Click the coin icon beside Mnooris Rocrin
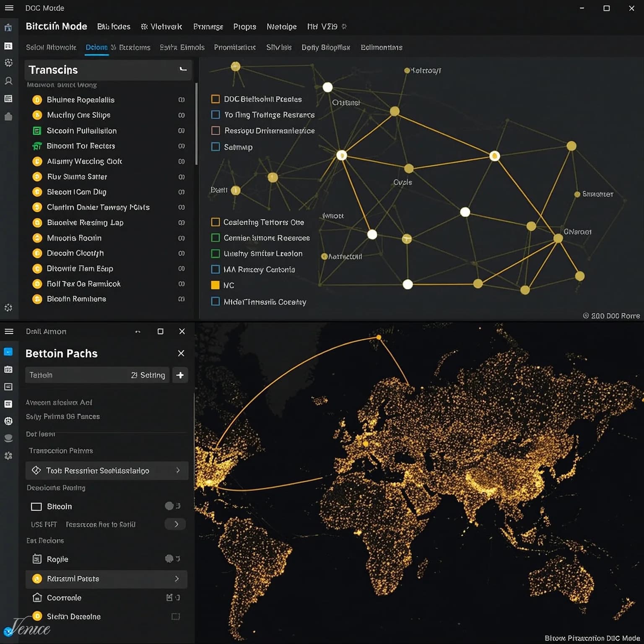Screen dimensions: 644x644 pos(37,238)
